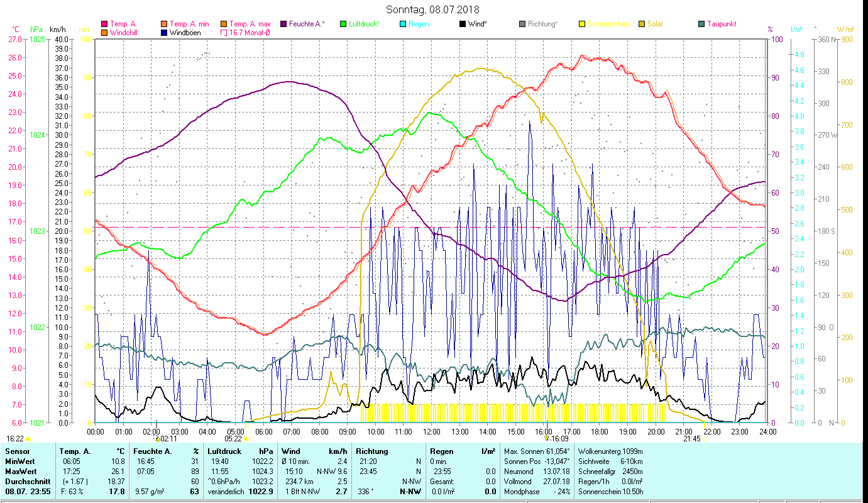The width and height of the screenshot is (868, 503).
Task: Click the Windböen legend label
Action: click(185, 33)
